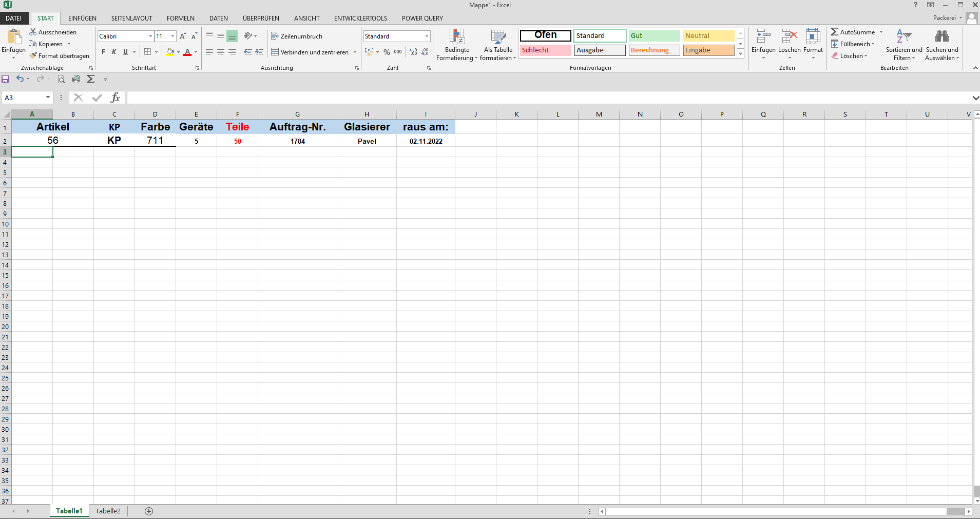Open the POWER QUERY tab
The width and height of the screenshot is (980, 519).
tap(422, 18)
